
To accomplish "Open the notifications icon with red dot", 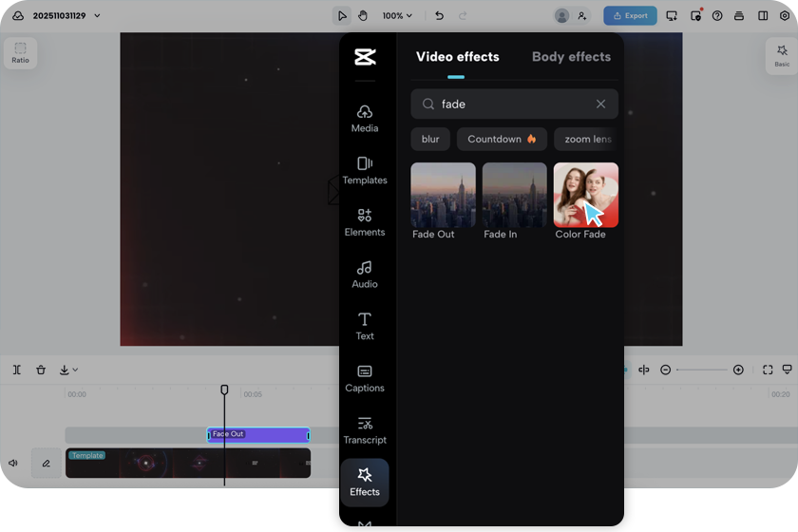I will coord(695,15).
